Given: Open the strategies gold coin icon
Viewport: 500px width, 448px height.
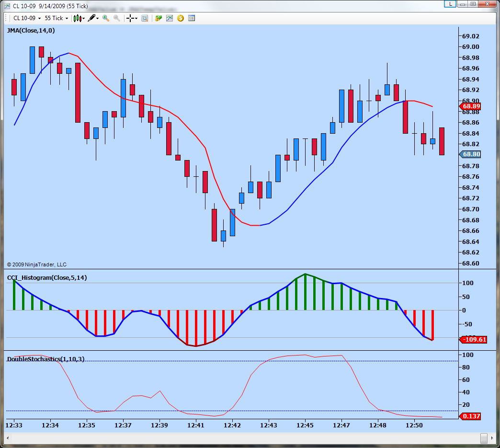Looking at the screenshot, I should point(181,18).
